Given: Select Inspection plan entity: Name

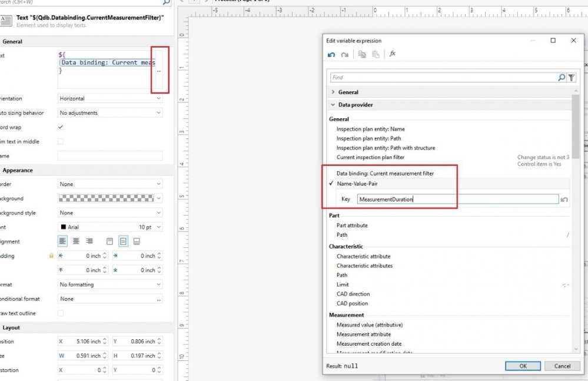Looking at the screenshot, I should 370,129.
